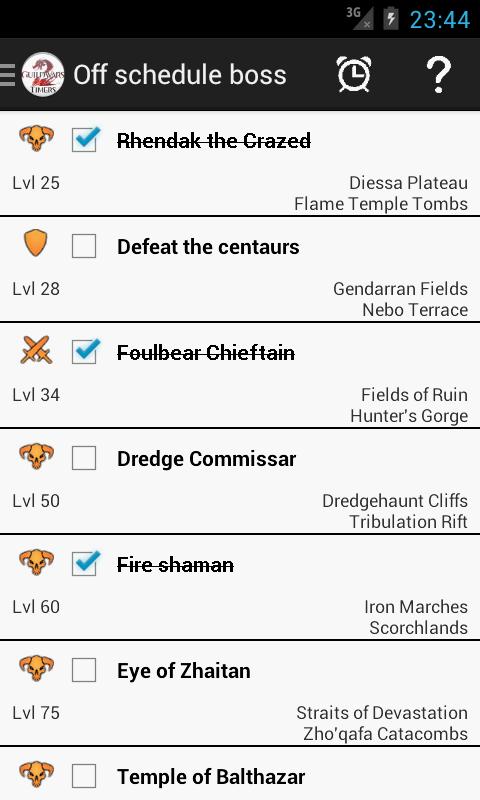Tap skull icon beside Eye of Zhaitan
This screenshot has width=480, height=800.
tap(36, 668)
